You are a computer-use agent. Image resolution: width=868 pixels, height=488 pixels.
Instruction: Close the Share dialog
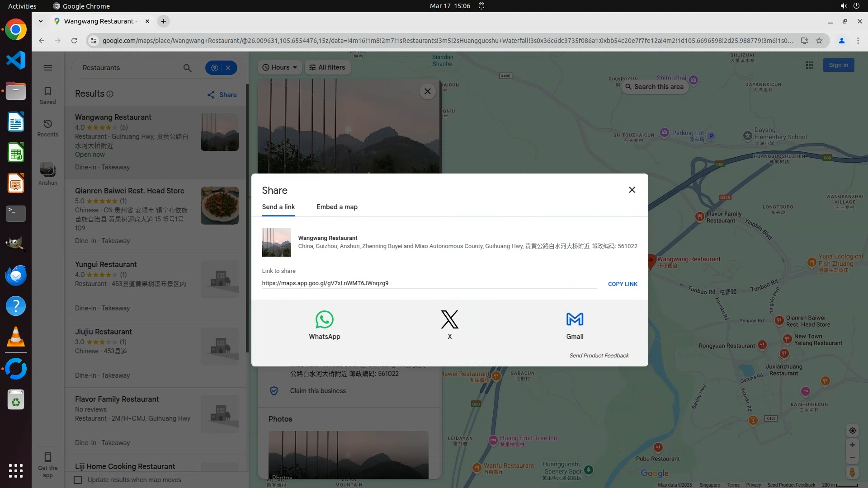tap(632, 190)
